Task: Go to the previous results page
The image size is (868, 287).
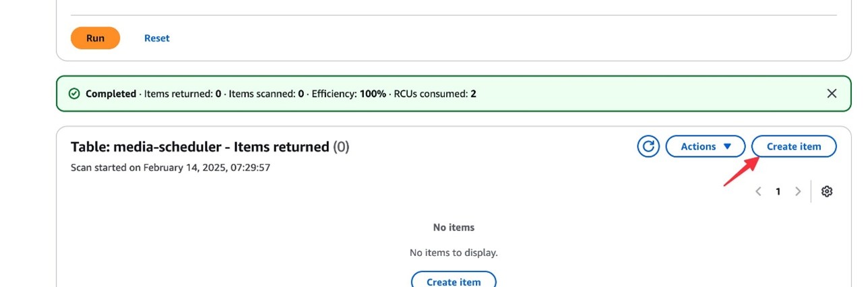Action: 758,191
